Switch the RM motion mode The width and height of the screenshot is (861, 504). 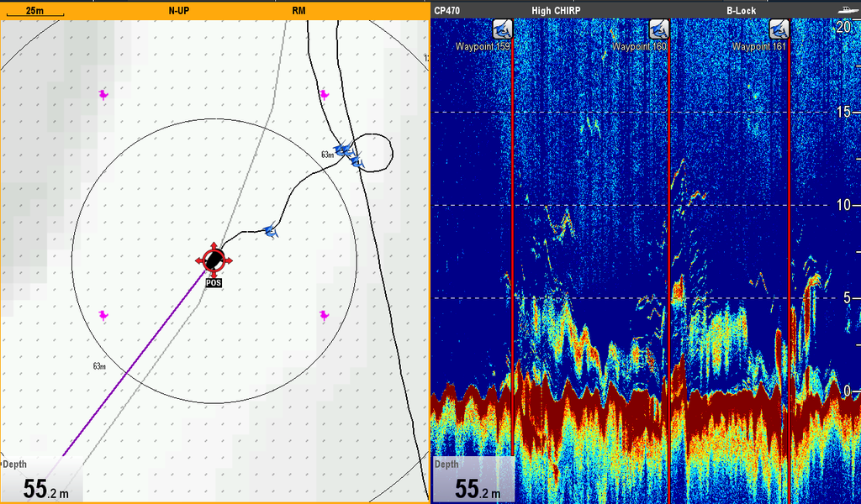tap(298, 10)
